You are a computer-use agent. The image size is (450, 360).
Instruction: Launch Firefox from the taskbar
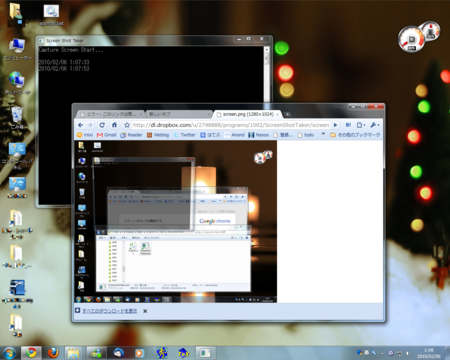click(x=53, y=353)
